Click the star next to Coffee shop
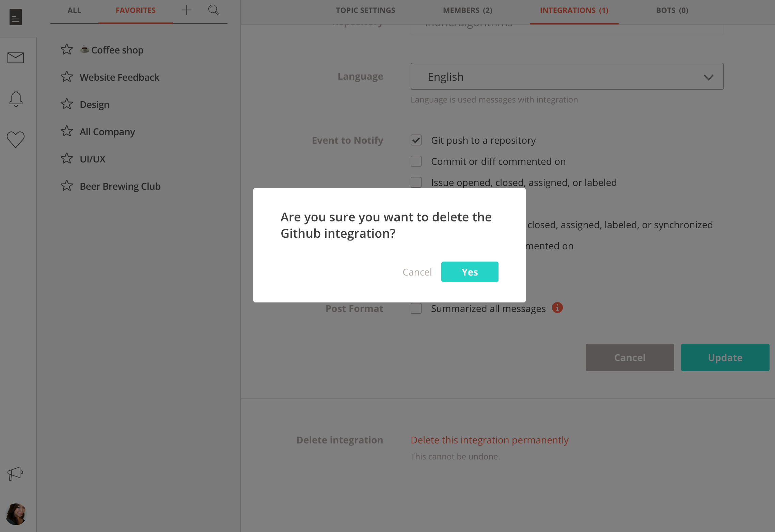This screenshot has height=532, width=775. (67, 50)
